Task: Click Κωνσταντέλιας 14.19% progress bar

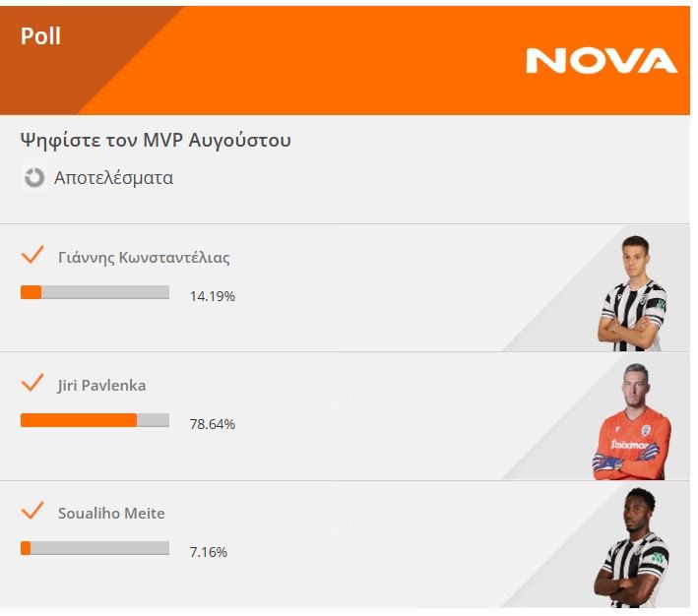Action: point(95,292)
